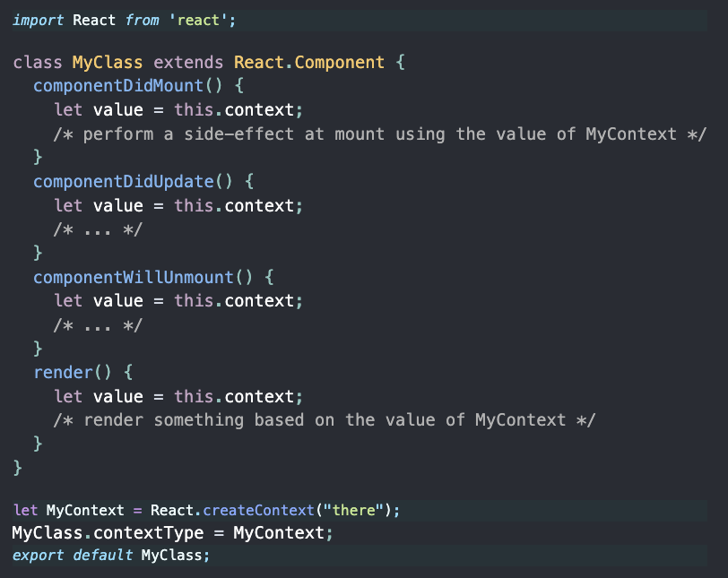Screen dimensions: 728x578
Task: Click the 'import' keyword on the first line
Action: coord(38,21)
